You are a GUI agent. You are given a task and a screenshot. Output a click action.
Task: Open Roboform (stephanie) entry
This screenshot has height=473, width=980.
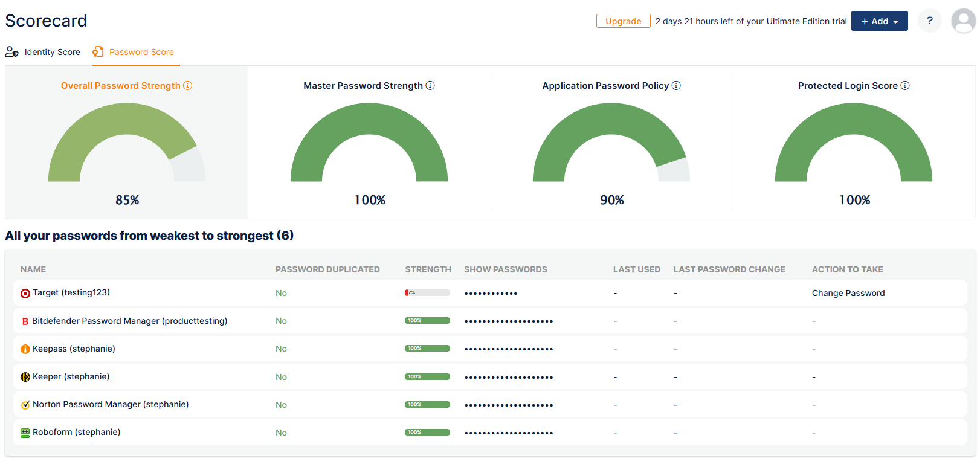point(77,432)
